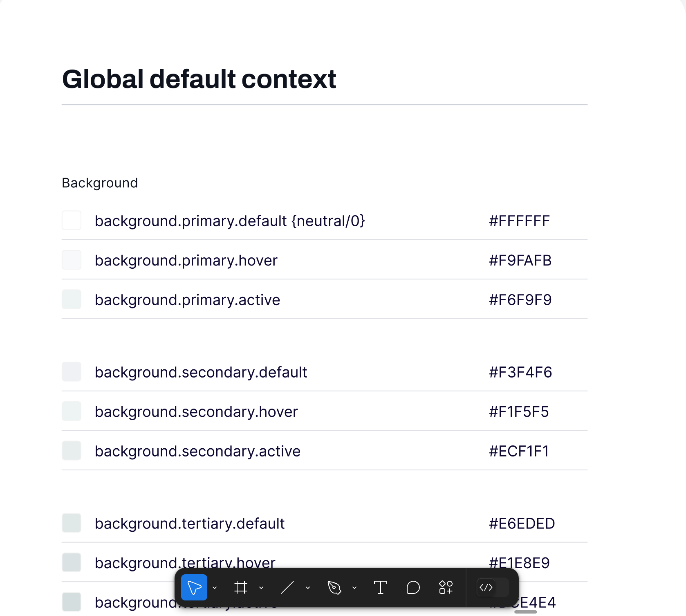
Task: Open the Actions and components tool
Action: [446, 587]
